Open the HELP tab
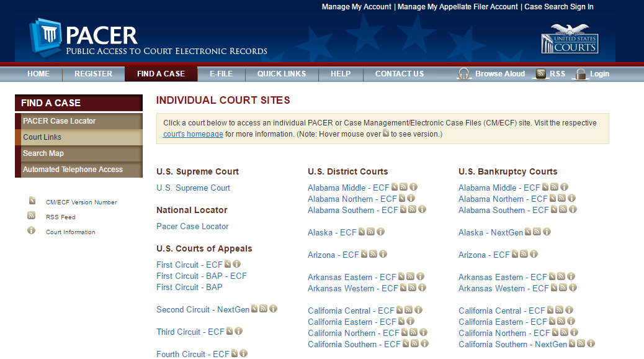Screen dimensions: 644x359 click(x=341, y=74)
